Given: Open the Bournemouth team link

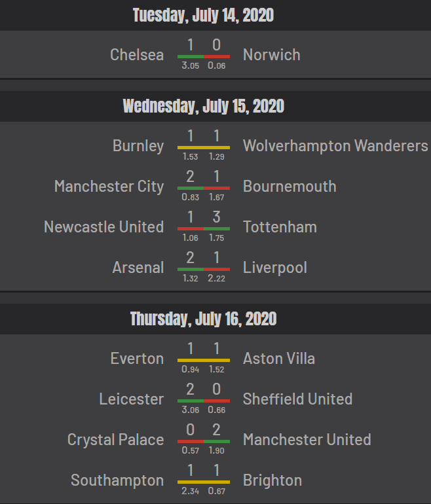Looking at the screenshot, I should click(290, 187).
